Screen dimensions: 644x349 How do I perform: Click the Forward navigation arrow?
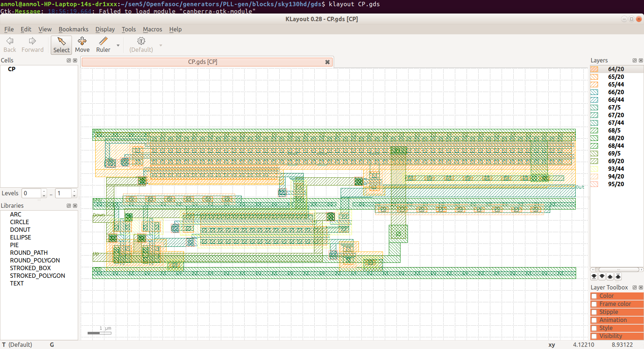[32, 45]
